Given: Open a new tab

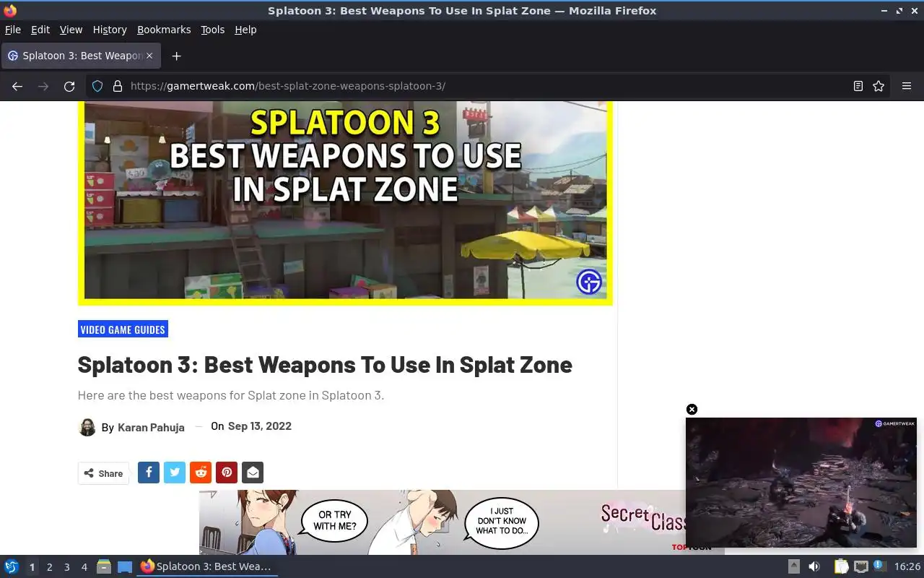Looking at the screenshot, I should pyautogui.click(x=176, y=56).
